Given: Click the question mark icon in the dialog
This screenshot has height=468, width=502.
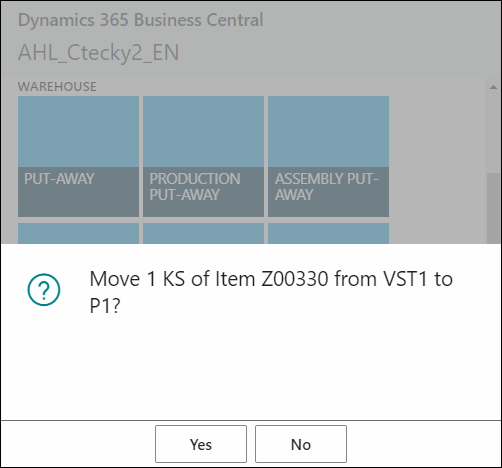Looking at the screenshot, I should (x=44, y=289).
